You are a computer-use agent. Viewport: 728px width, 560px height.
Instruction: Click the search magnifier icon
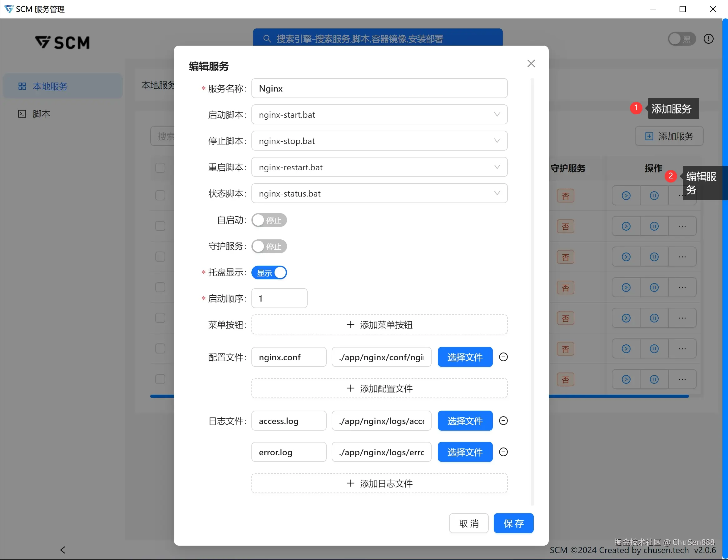pyautogui.click(x=267, y=39)
